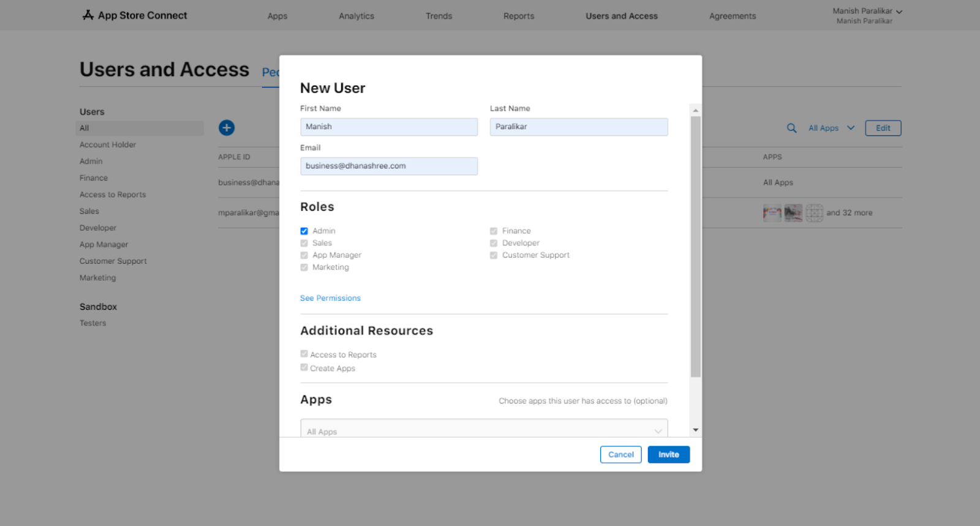
Task: Select App Manager in the sidebar
Action: pos(104,244)
